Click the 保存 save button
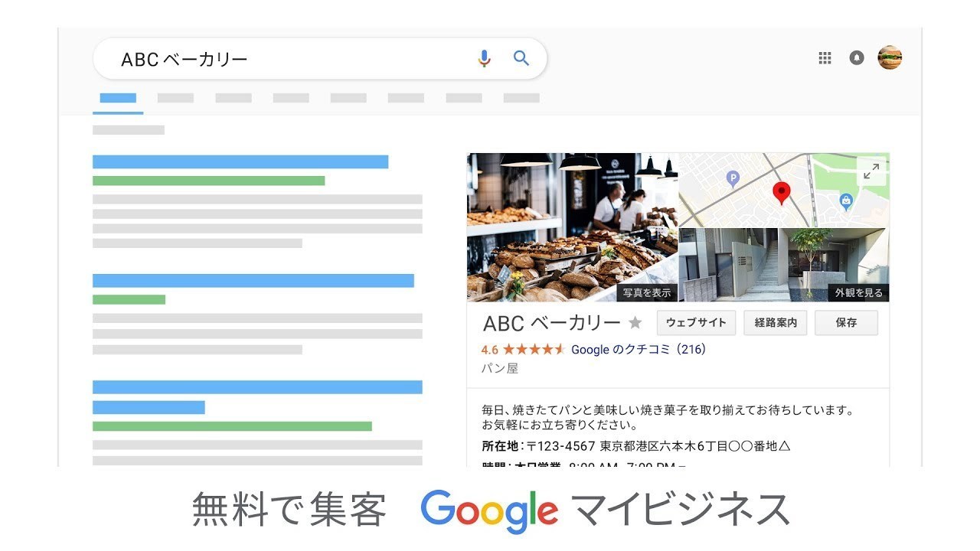This screenshot has width=980, height=551. (x=846, y=323)
